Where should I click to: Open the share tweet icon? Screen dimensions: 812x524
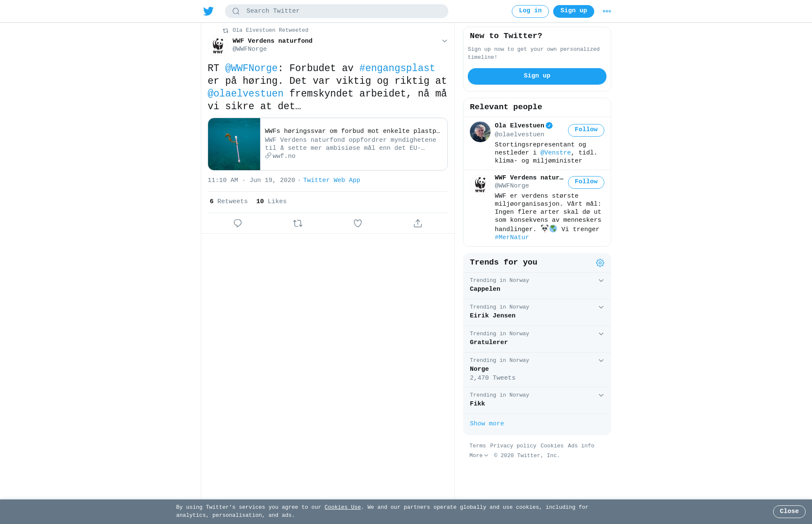click(418, 223)
